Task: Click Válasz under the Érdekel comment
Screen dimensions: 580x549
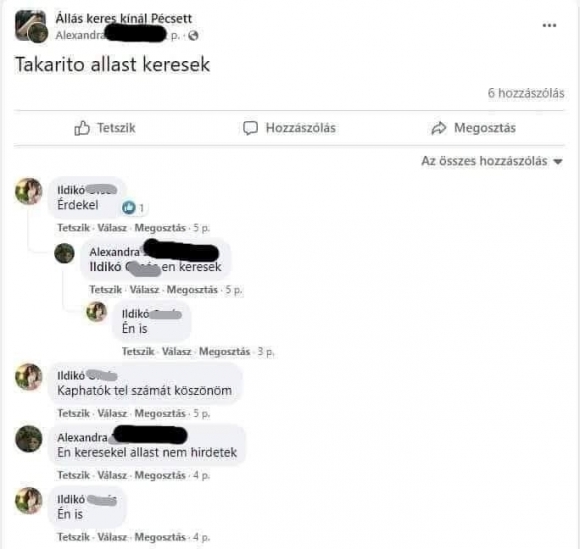Action: 112,228
